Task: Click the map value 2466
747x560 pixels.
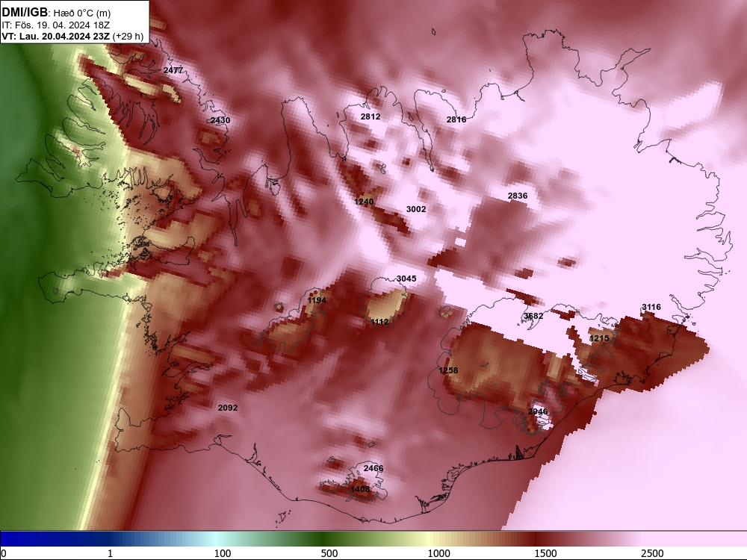Action: [373, 468]
